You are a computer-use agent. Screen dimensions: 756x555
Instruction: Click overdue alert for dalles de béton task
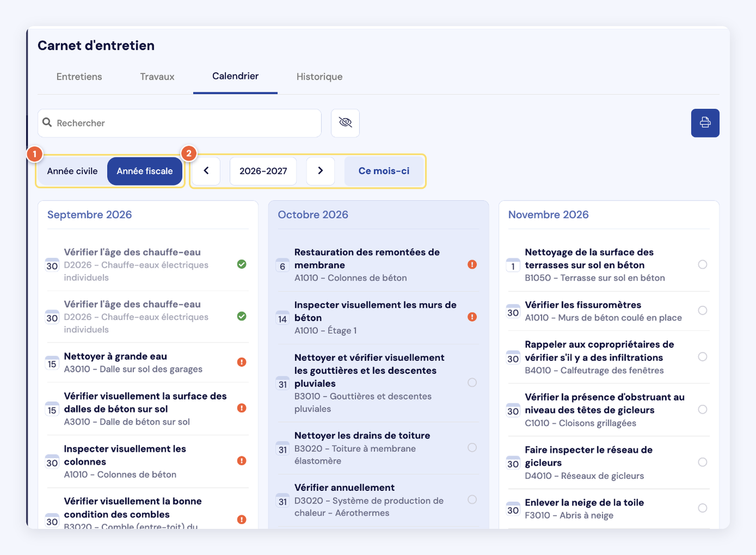242,408
